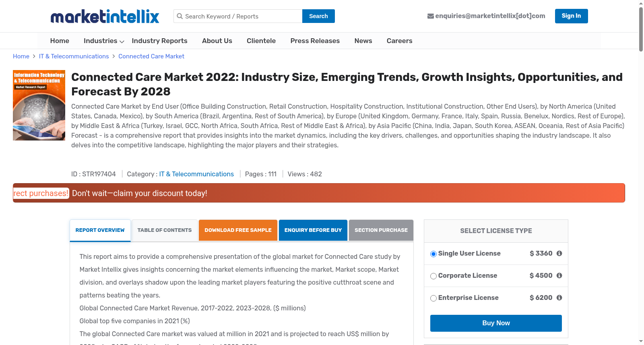Open Section Purchase tab

(381, 230)
